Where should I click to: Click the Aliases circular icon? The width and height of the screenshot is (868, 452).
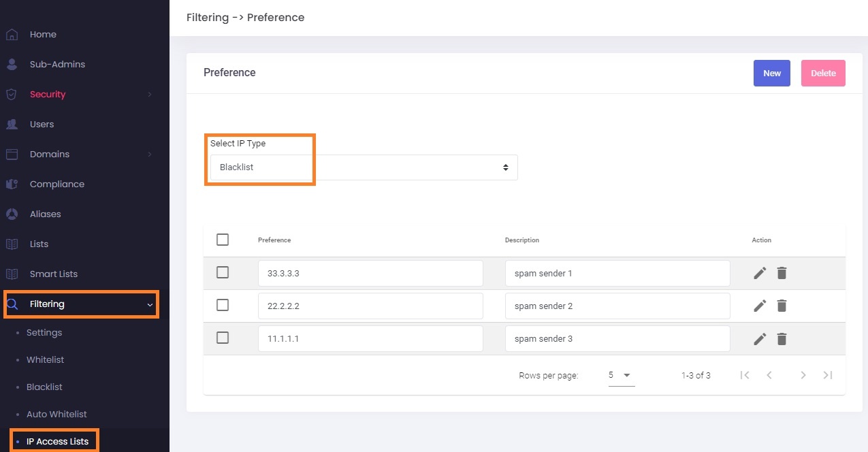[x=12, y=214]
